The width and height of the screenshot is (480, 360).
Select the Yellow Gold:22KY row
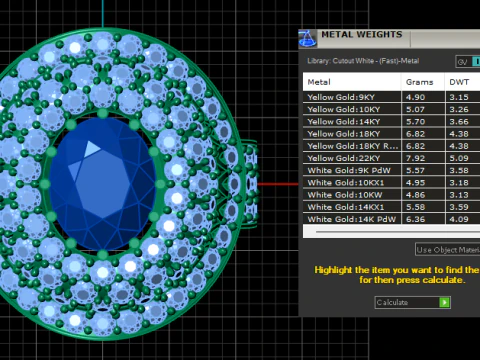[391, 158]
